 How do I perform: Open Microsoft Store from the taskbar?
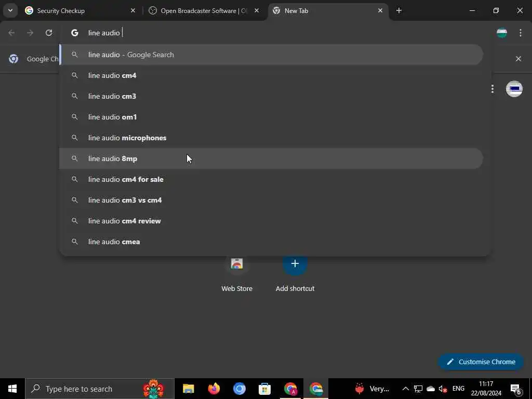[264, 389]
